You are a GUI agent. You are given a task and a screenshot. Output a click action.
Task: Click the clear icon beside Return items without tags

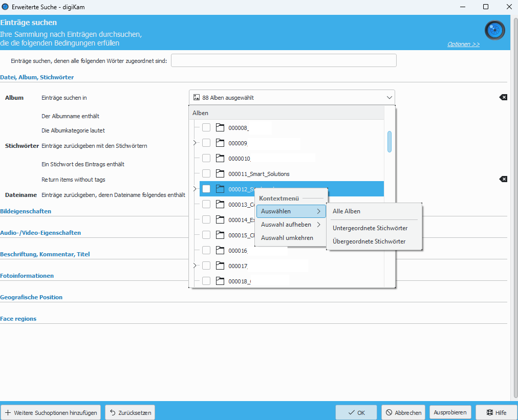pyautogui.click(x=503, y=179)
